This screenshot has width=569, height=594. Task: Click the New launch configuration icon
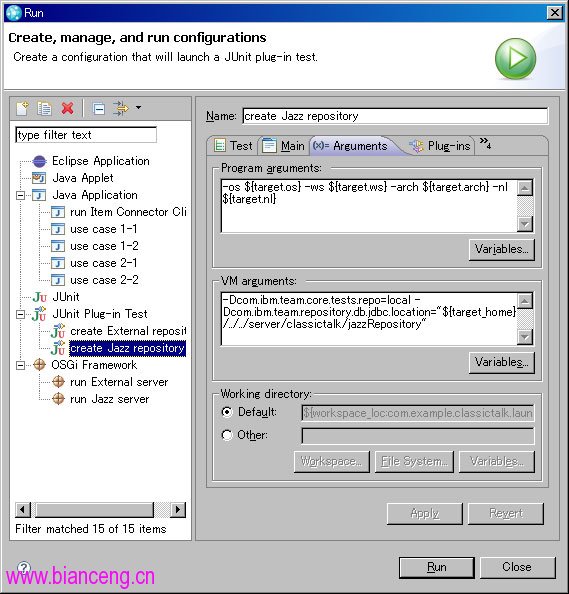click(22, 108)
